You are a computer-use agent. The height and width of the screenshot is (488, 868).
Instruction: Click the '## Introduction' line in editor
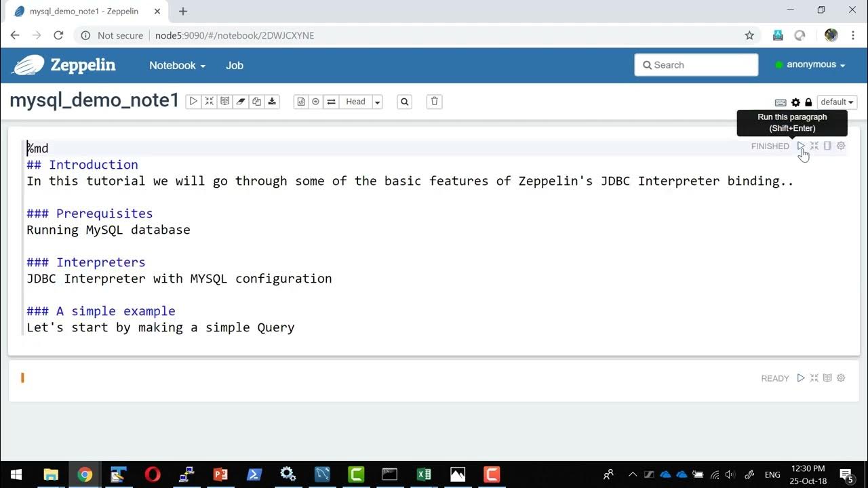tap(82, 165)
